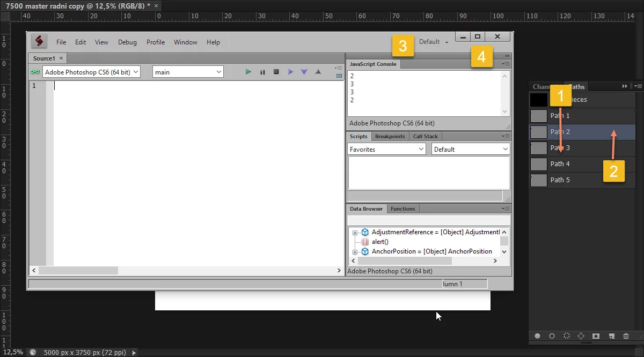Select the Data Browser tab

367,209
